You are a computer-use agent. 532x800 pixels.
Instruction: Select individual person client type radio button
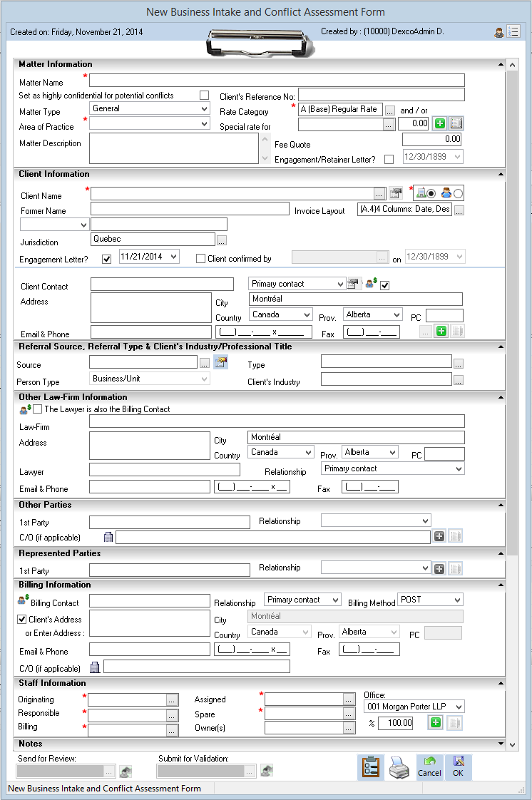coord(458,193)
